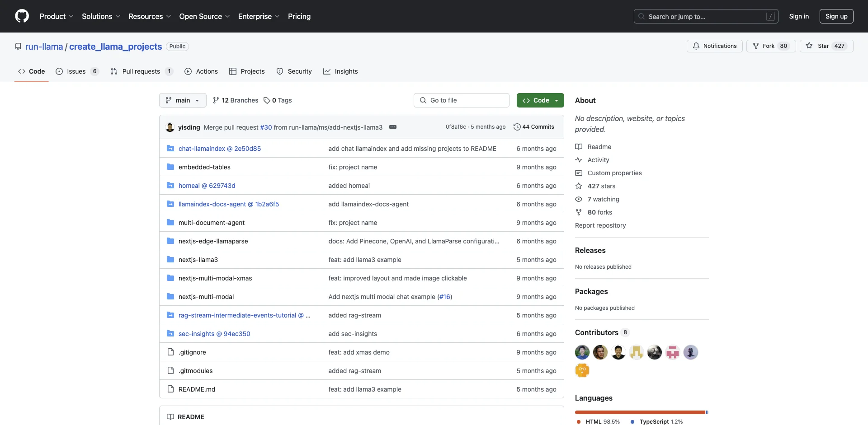Open the green Code dropdown button
Viewport: 868px width, 425px height.
pos(540,100)
